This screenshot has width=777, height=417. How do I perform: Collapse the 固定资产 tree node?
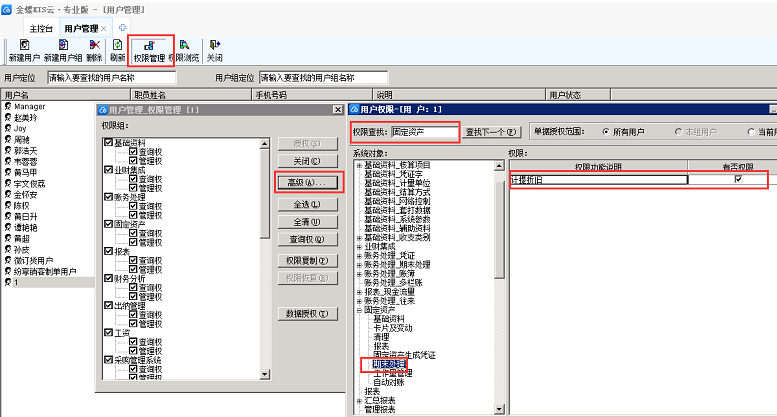(x=359, y=309)
